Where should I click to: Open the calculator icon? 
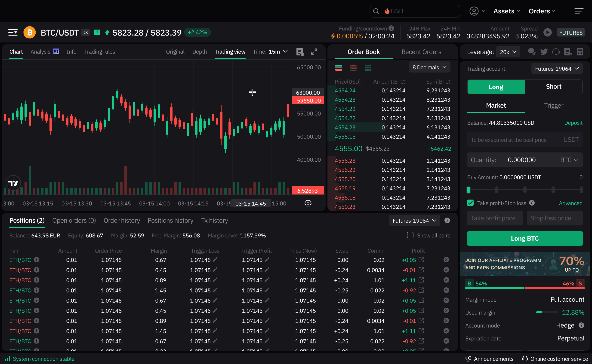coord(580,52)
